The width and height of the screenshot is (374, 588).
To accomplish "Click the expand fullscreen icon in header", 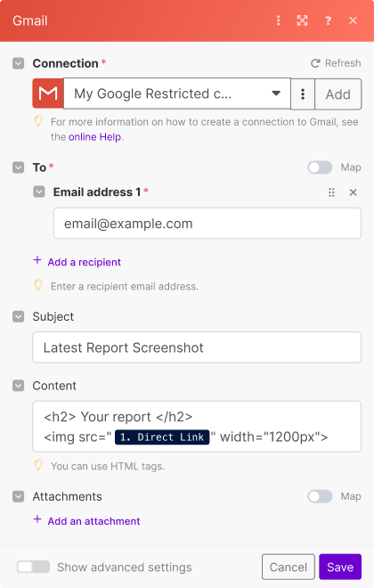I will pos(303,20).
